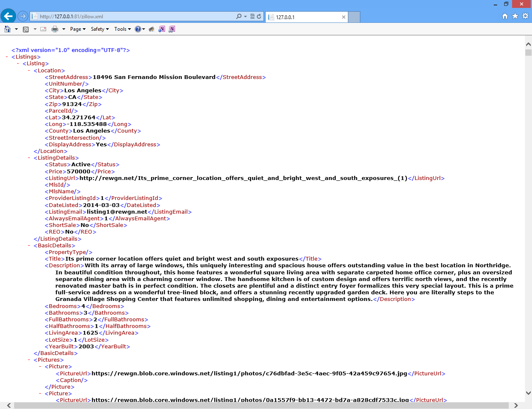The height and width of the screenshot is (409, 532).
Task: Collapse the BasicDetails node
Action: (29, 246)
